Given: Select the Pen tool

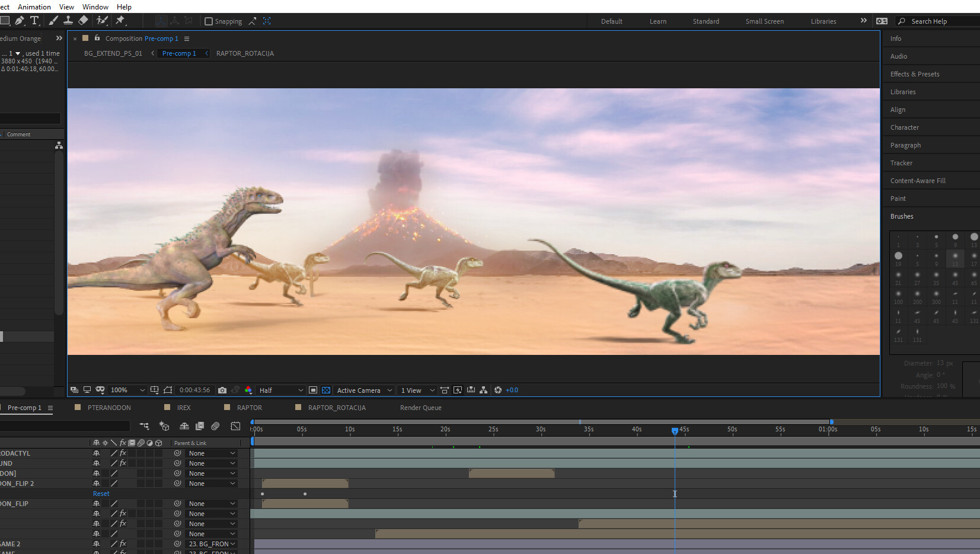Looking at the screenshot, I should [20, 21].
